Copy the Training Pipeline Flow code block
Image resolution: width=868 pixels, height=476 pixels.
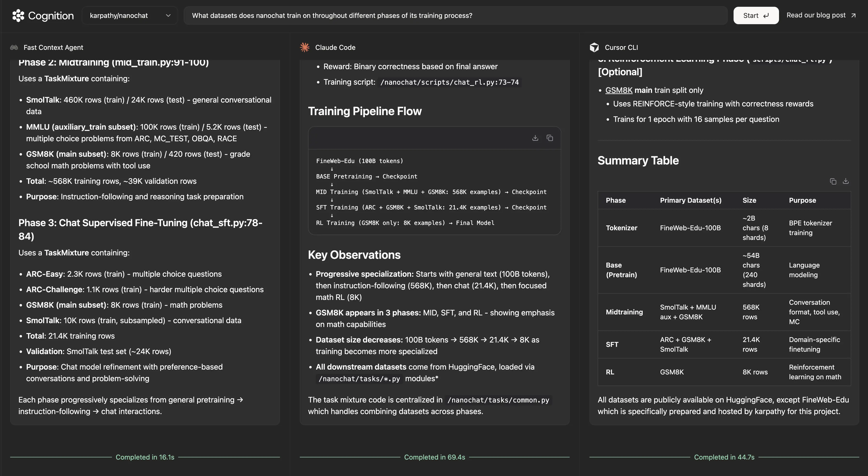550,138
